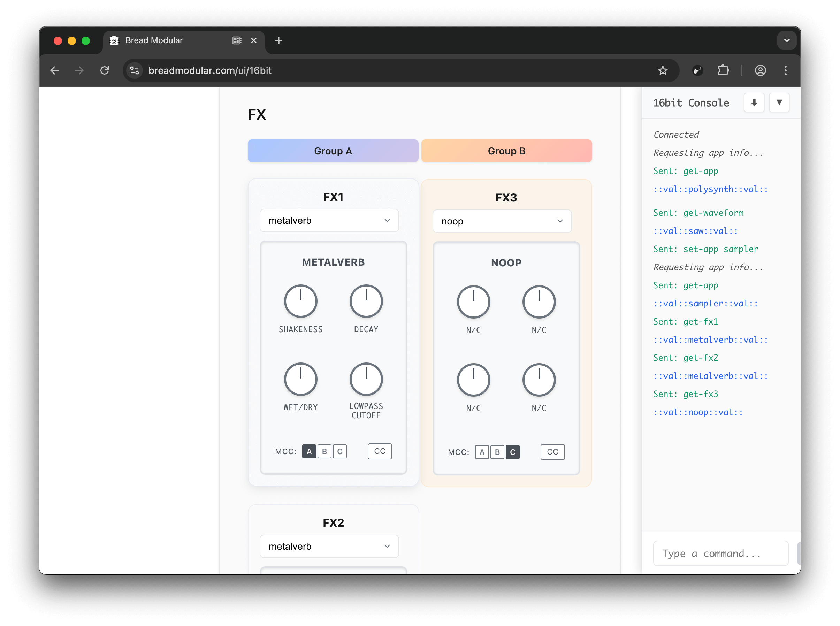Open the three-dot browser menu
This screenshot has height=626, width=840.
tap(785, 70)
